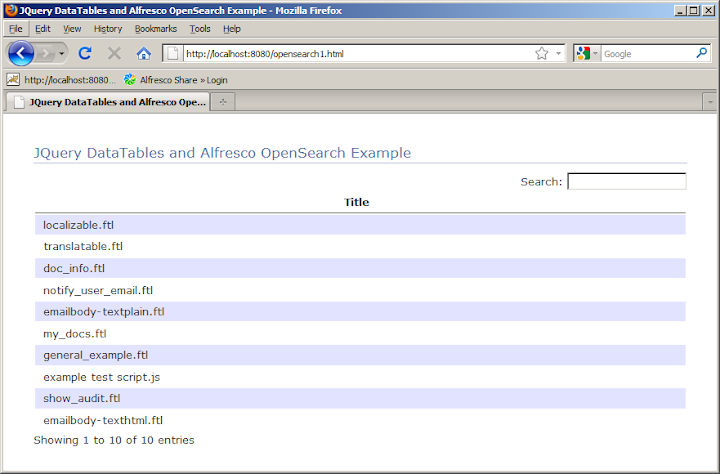Open the list all tabs dropdown
This screenshot has height=474, width=720.
coord(710,102)
